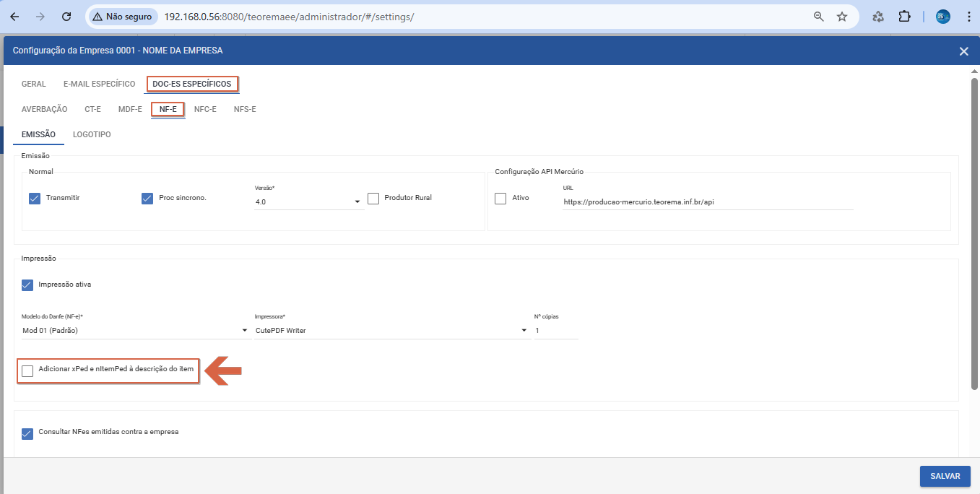Bookmark this page with the star

[x=842, y=17]
